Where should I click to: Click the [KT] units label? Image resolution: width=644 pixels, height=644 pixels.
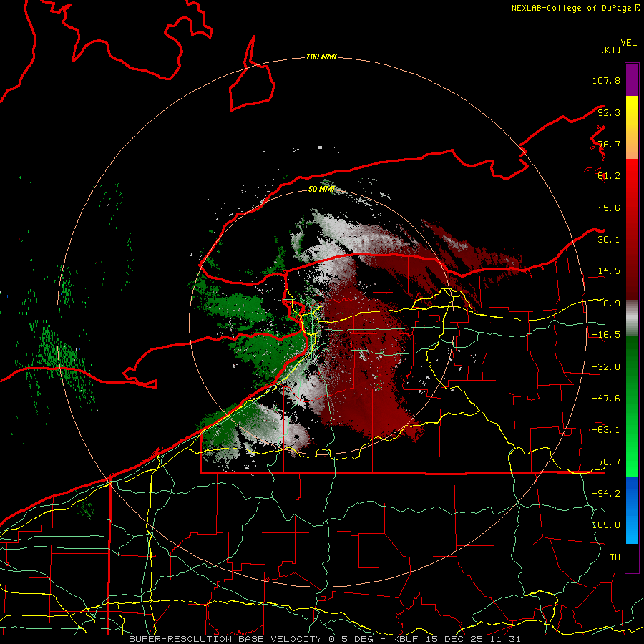tap(611, 49)
